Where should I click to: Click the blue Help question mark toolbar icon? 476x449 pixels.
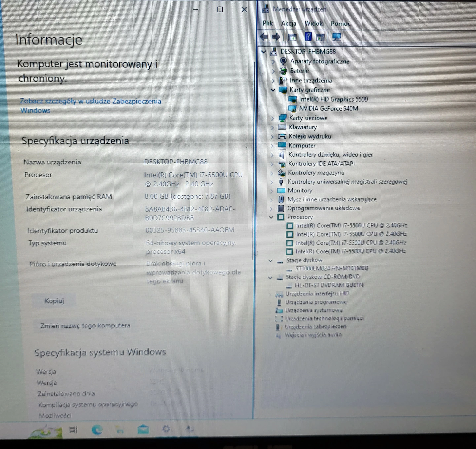[308, 37]
